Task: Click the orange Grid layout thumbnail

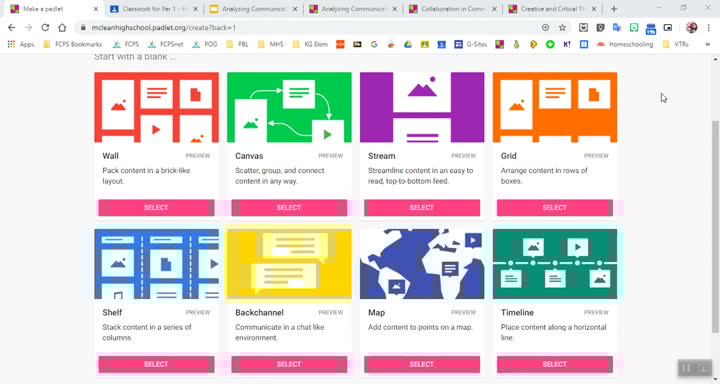Action: point(555,107)
